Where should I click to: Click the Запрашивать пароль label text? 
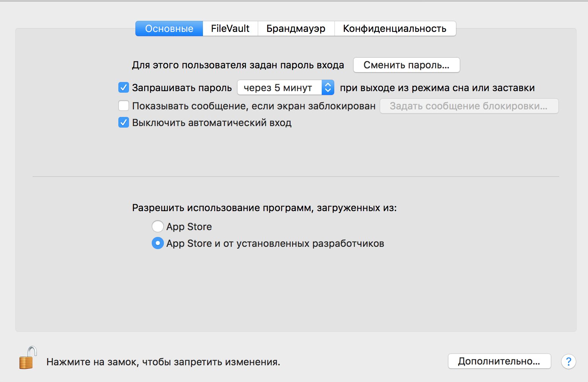click(182, 88)
